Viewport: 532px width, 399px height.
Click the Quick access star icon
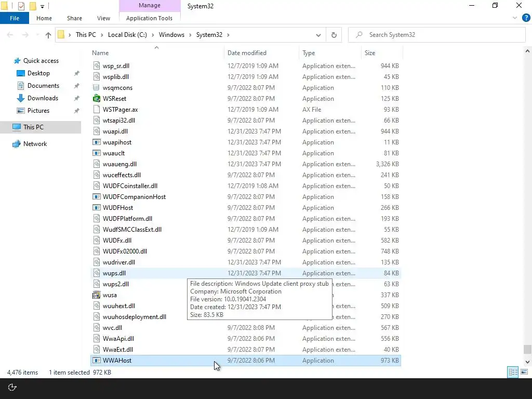(17, 61)
